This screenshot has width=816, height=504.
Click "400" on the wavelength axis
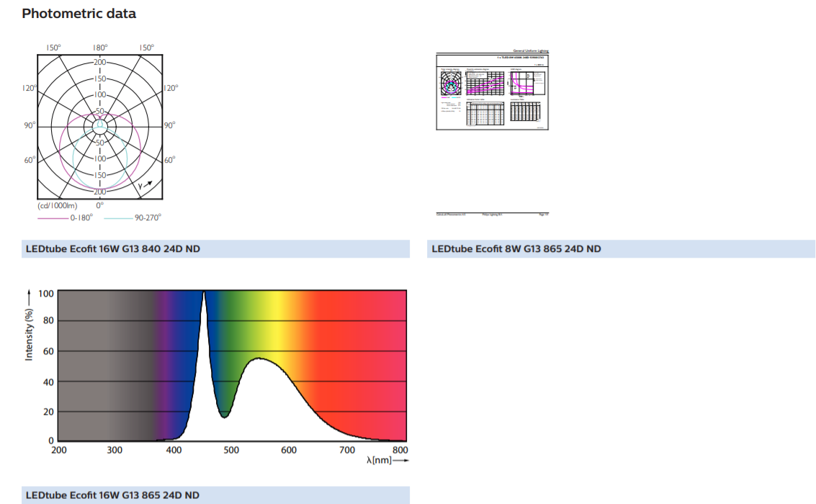click(x=174, y=451)
